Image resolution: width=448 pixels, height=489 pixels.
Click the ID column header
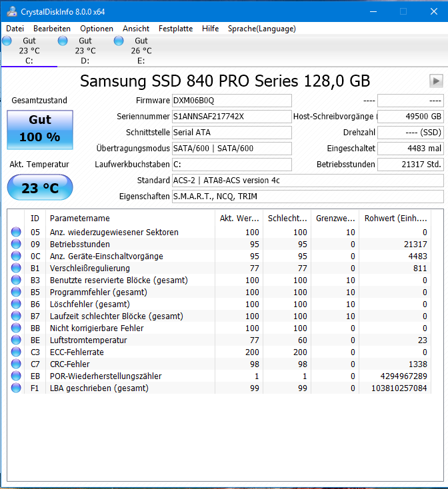click(x=35, y=219)
